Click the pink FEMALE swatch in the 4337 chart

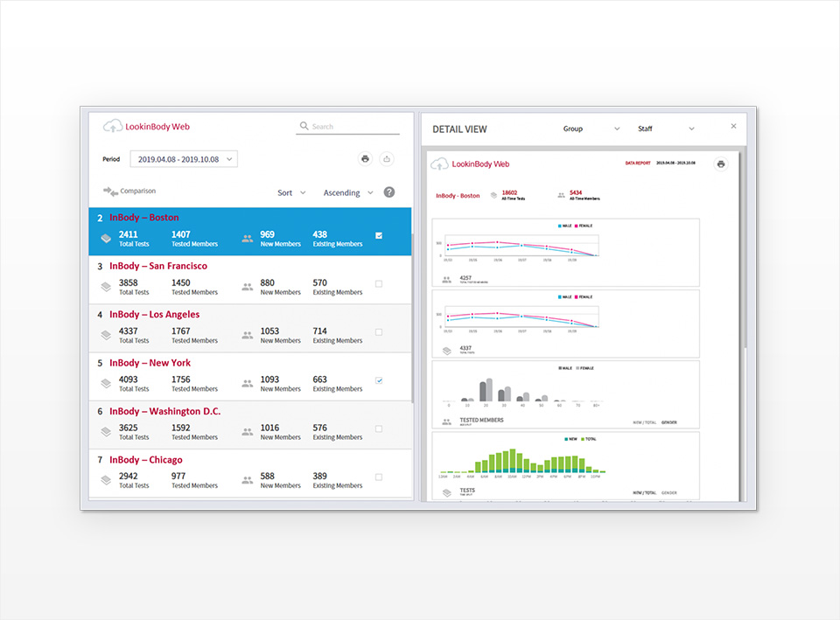tap(577, 297)
